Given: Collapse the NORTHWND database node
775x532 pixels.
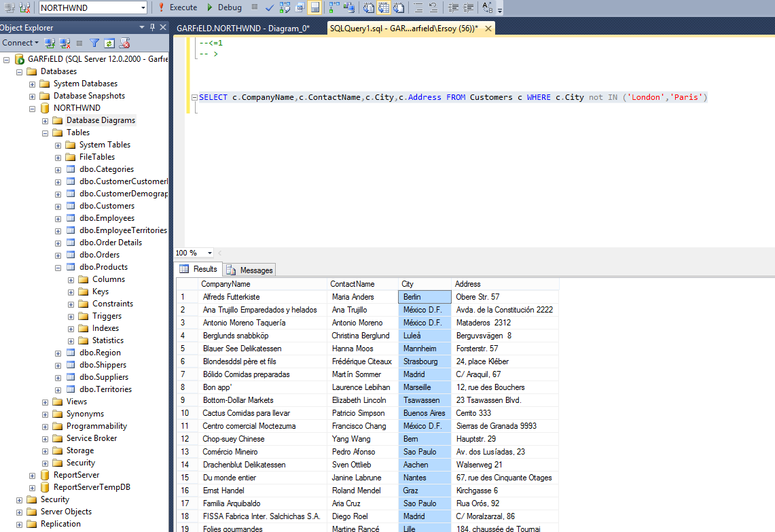Looking at the screenshot, I should click(x=32, y=109).
